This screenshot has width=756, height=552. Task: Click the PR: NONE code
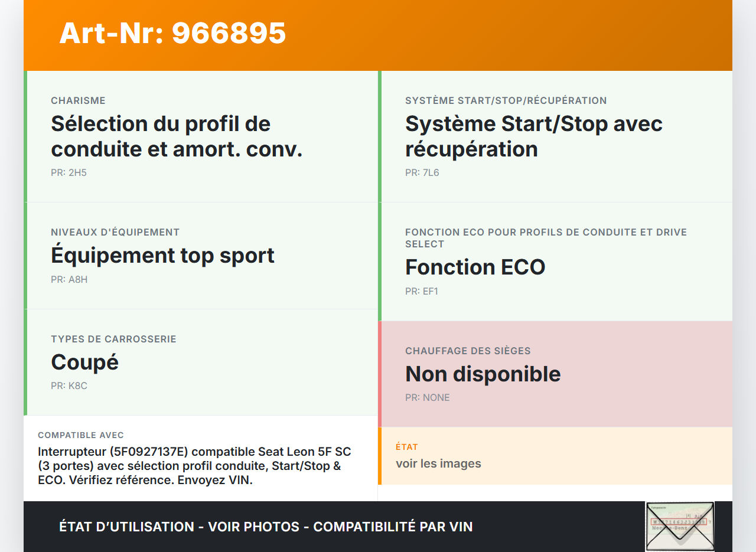pyautogui.click(x=427, y=398)
